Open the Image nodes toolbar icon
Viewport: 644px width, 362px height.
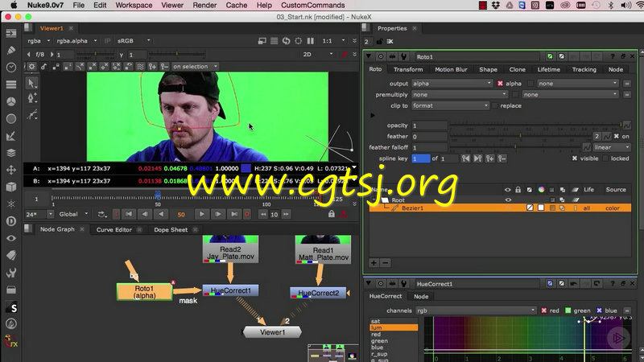click(11, 33)
